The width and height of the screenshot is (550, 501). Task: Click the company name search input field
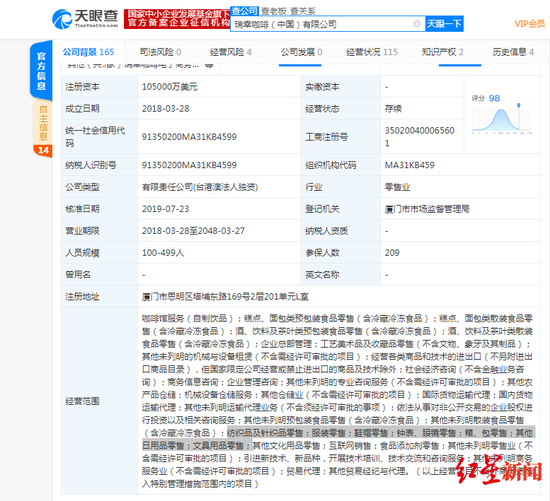pyautogui.click(x=323, y=24)
